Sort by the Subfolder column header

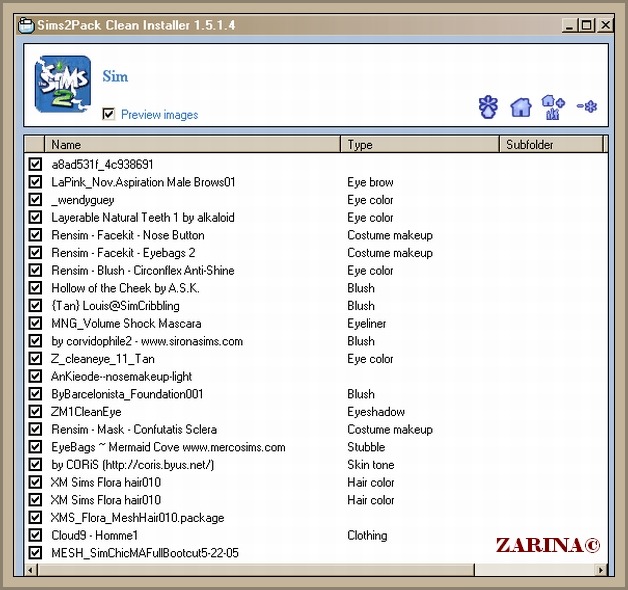pos(551,144)
